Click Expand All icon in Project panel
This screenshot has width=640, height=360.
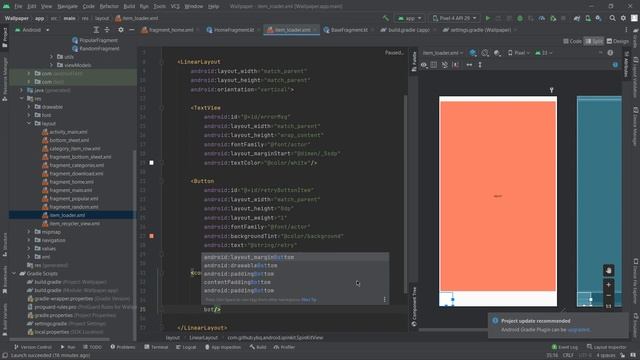(x=96, y=30)
